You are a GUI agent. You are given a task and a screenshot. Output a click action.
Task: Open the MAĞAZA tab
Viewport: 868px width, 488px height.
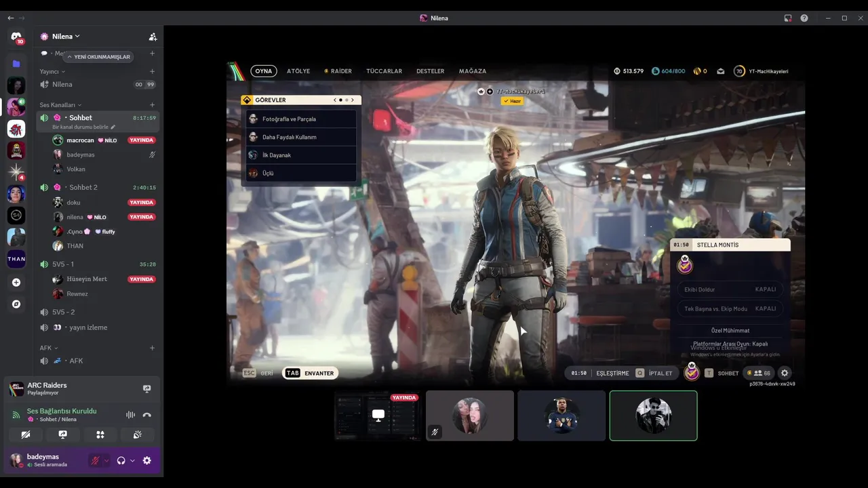tap(473, 71)
